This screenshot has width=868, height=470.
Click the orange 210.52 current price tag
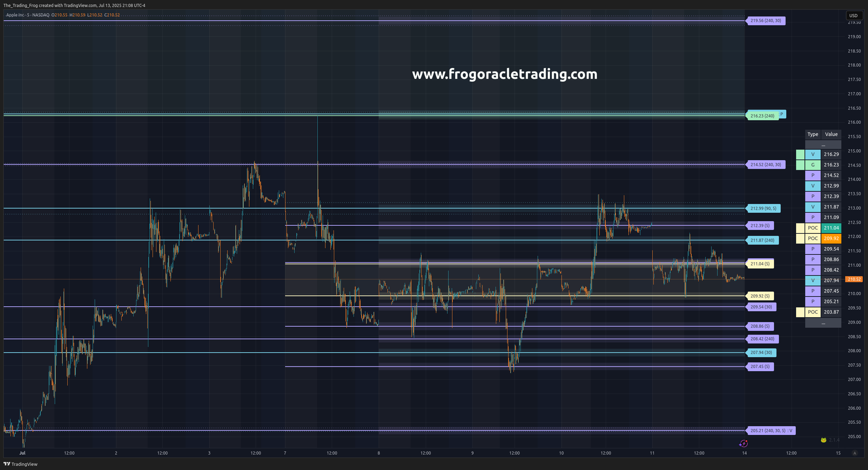pyautogui.click(x=854, y=279)
